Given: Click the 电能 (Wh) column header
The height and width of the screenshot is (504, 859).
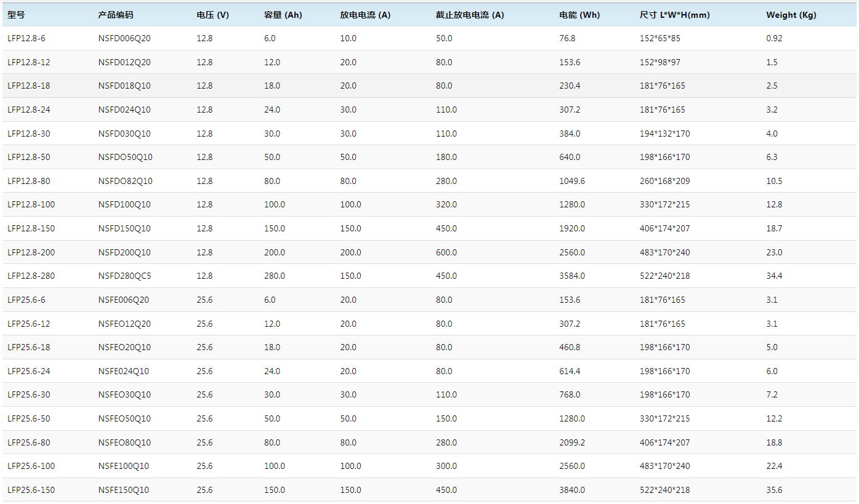Looking at the screenshot, I should pyautogui.click(x=579, y=15).
